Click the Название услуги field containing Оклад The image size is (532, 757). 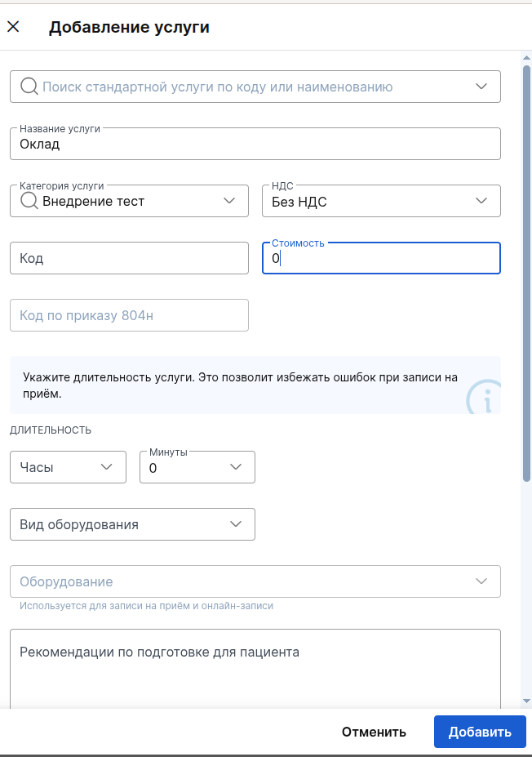(x=255, y=144)
